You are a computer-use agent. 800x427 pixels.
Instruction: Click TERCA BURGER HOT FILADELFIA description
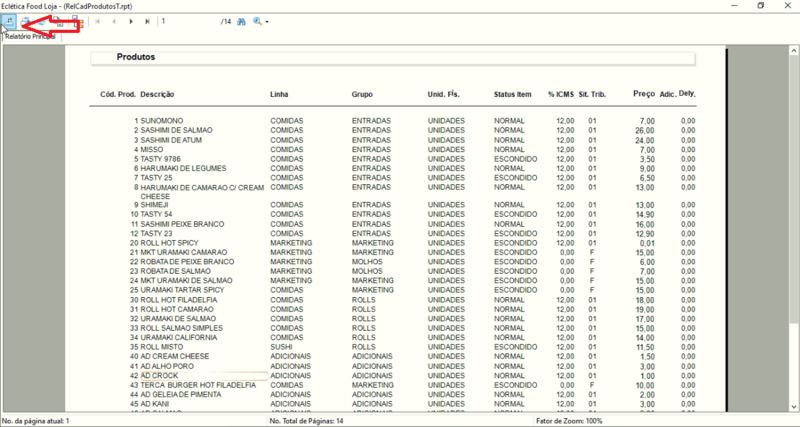point(198,385)
